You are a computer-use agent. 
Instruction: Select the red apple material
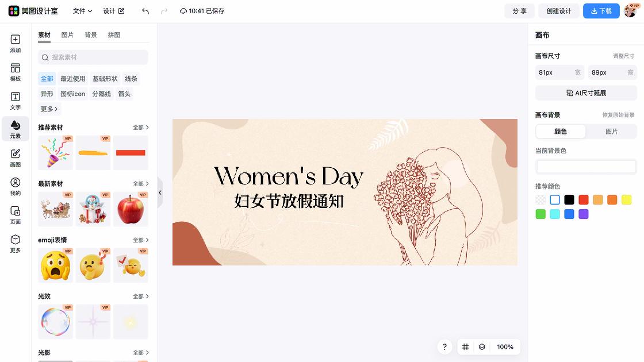coord(131,209)
